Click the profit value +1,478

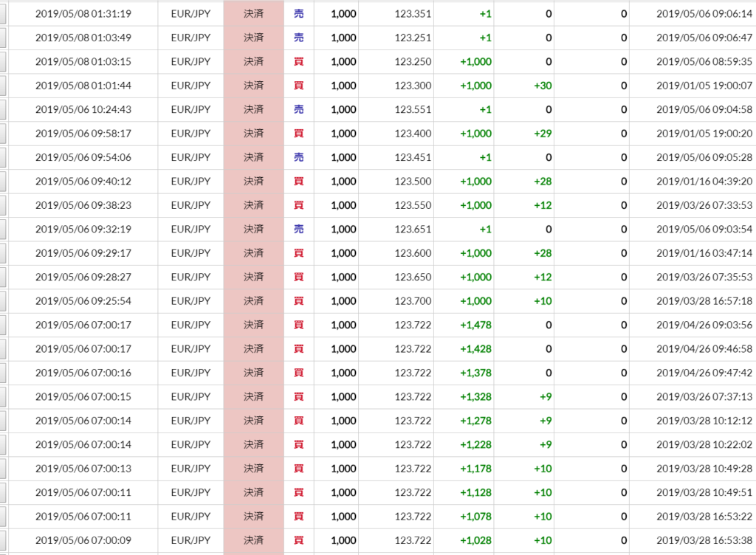click(476, 325)
